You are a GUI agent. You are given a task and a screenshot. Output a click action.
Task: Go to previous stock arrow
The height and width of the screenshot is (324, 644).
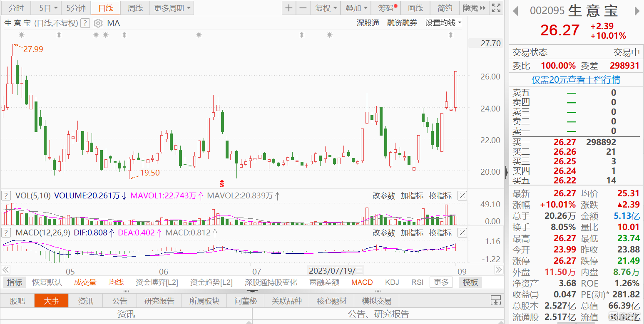coord(515,11)
